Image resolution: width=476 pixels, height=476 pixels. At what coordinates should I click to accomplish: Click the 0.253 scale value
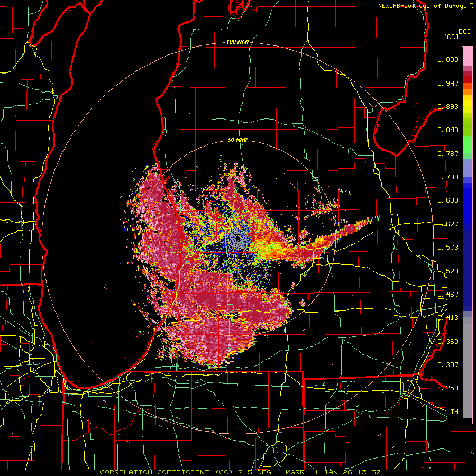pyautogui.click(x=448, y=388)
